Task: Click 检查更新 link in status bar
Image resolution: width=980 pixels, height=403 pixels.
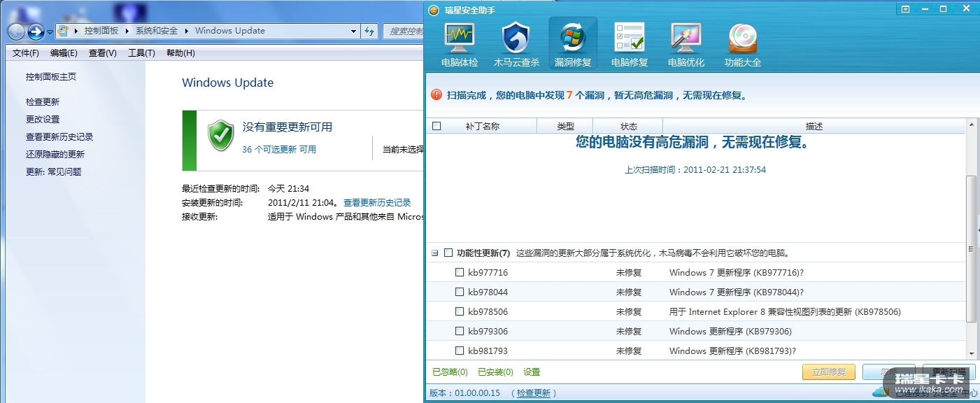Action: pyautogui.click(x=534, y=393)
